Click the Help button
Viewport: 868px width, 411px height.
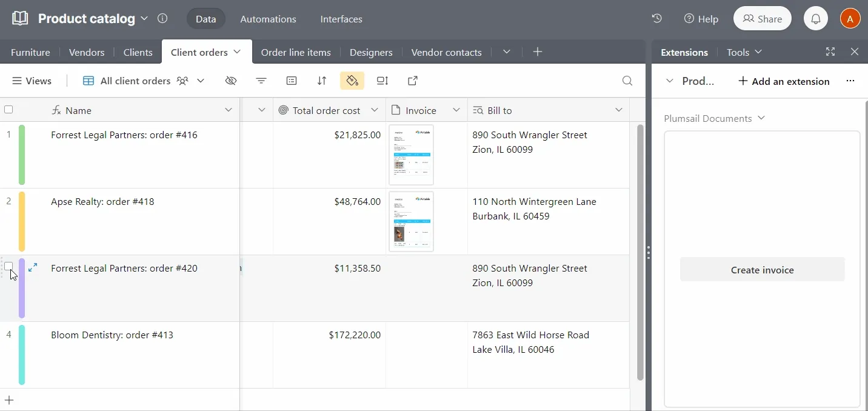pyautogui.click(x=701, y=19)
